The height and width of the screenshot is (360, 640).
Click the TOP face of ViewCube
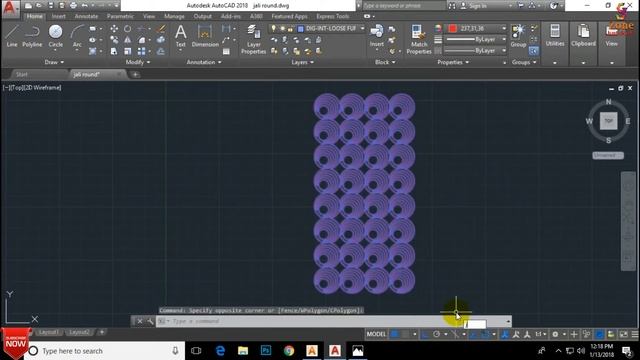pyautogui.click(x=609, y=121)
